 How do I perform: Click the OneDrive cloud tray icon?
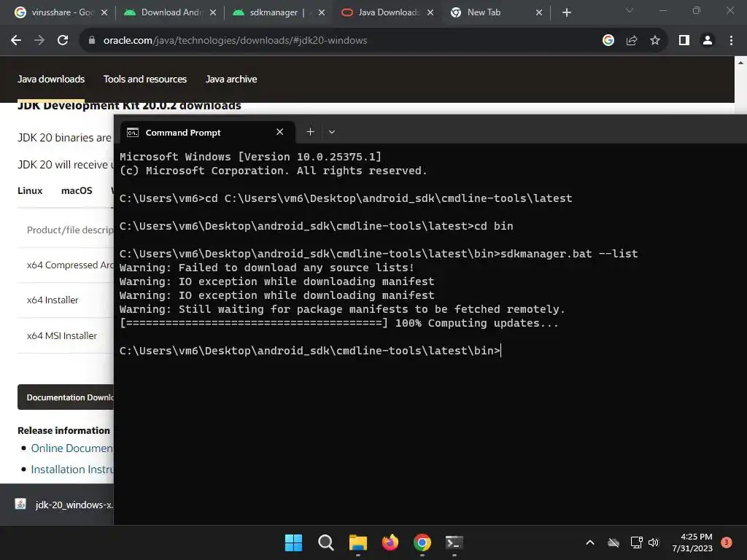[x=614, y=542]
